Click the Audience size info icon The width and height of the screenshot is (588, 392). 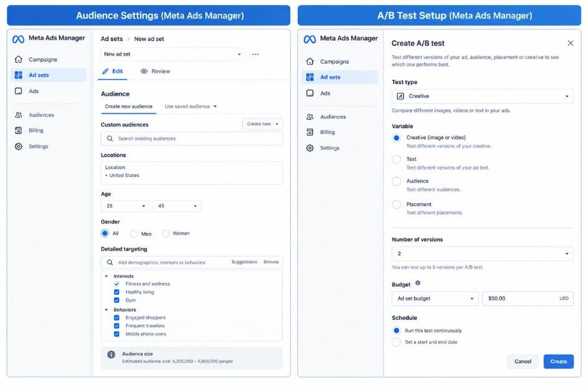[111, 355]
